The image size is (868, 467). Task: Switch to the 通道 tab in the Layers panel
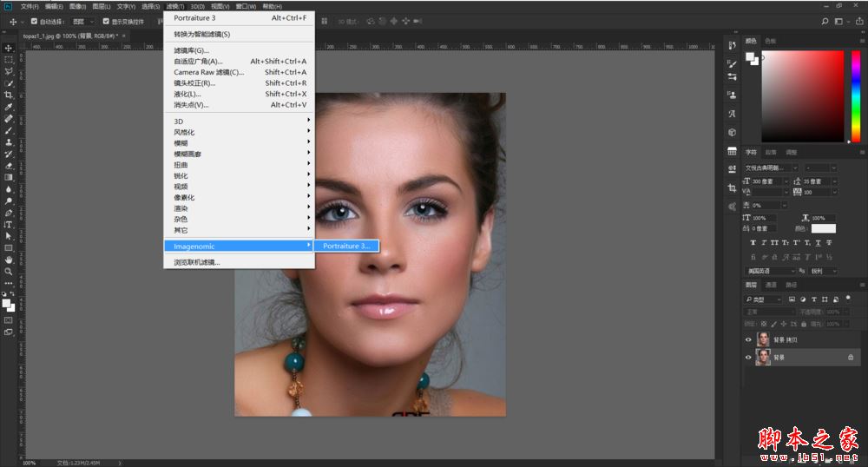pyautogui.click(x=771, y=285)
